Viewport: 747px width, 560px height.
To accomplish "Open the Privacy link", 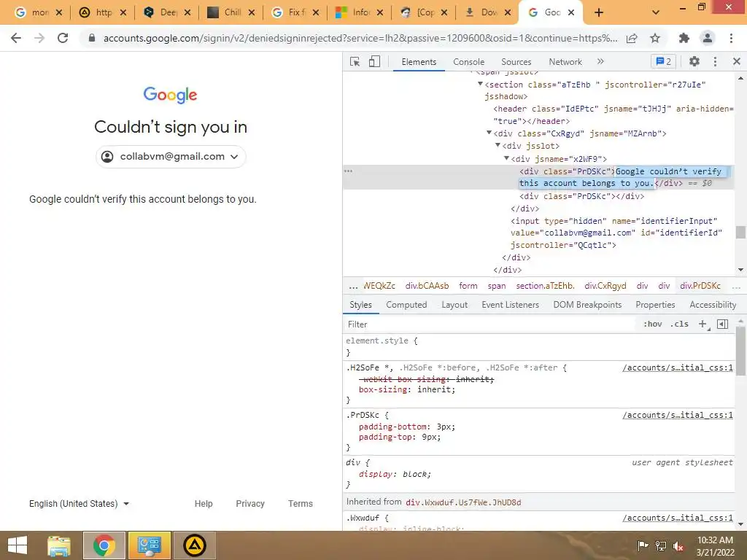I will tap(250, 504).
